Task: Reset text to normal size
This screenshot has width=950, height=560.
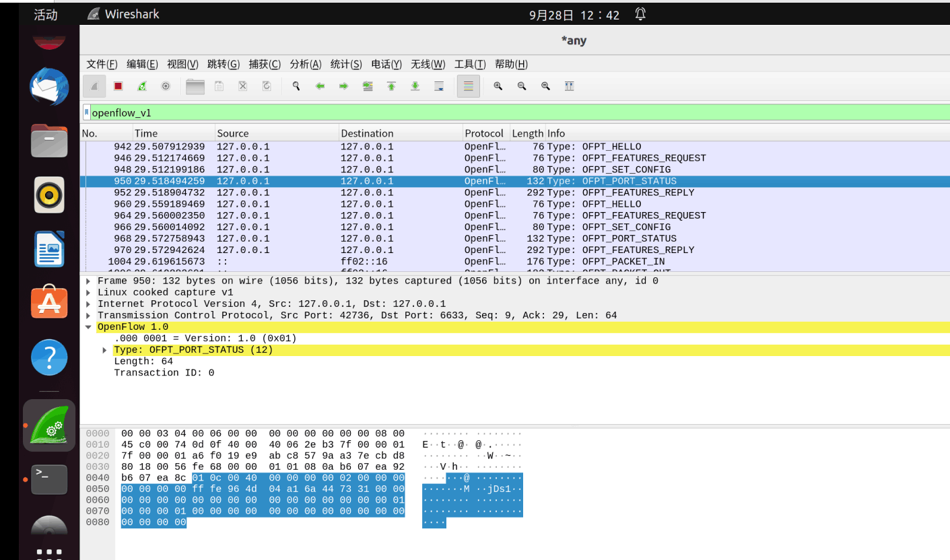Action: coord(546,86)
